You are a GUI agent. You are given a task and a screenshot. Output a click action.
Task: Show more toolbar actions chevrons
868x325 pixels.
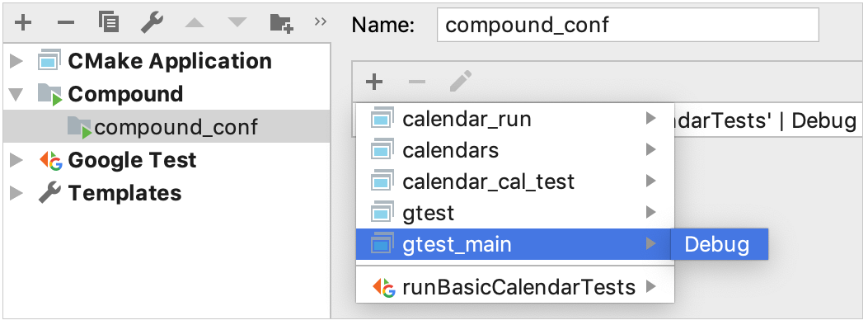coord(320,21)
